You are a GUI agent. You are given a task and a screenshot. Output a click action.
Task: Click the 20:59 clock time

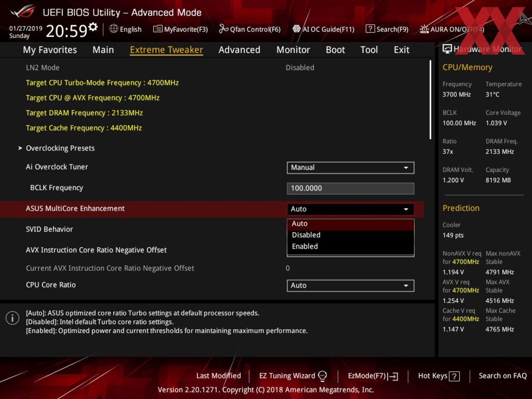click(x=66, y=31)
